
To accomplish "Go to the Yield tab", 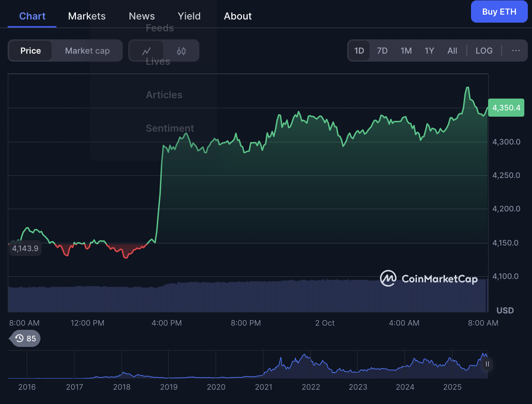I will [189, 16].
